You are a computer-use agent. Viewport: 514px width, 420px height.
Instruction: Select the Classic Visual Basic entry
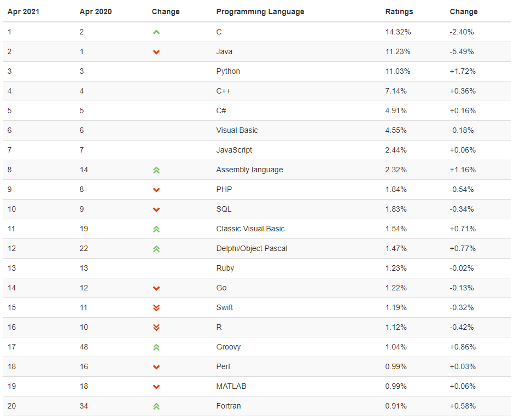click(x=250, y=229)
